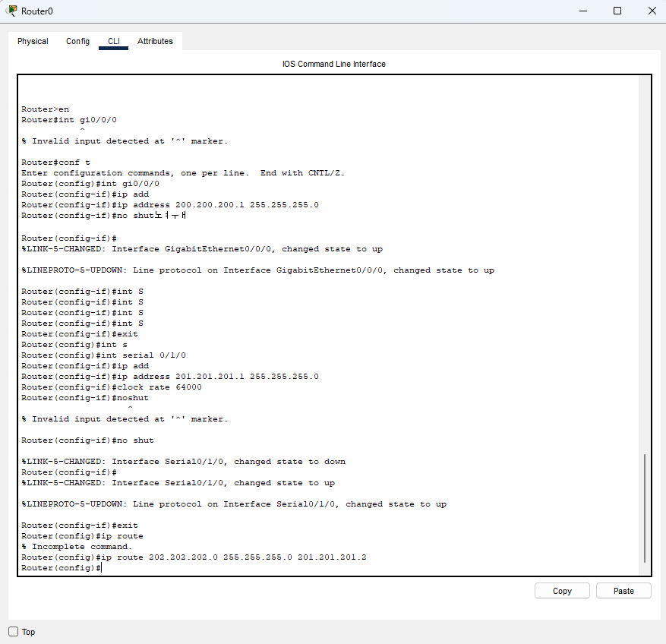Screen dimensions: 666x644
Task: Maximize the Router0 window
Action: click(617, 11)
